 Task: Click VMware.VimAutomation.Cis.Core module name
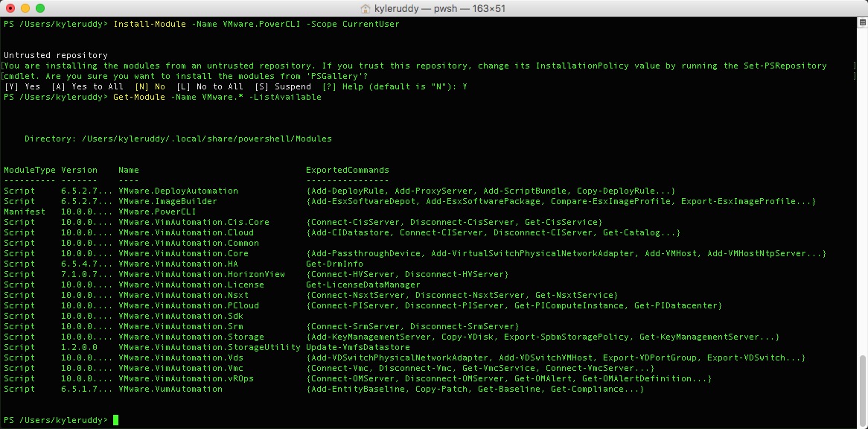click(x=194, y=222)
